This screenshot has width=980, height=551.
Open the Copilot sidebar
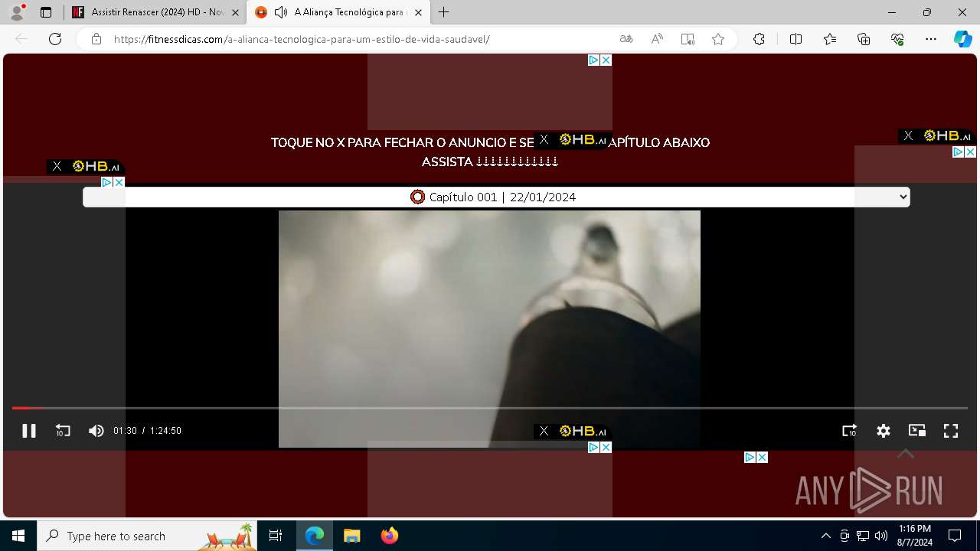962,39
